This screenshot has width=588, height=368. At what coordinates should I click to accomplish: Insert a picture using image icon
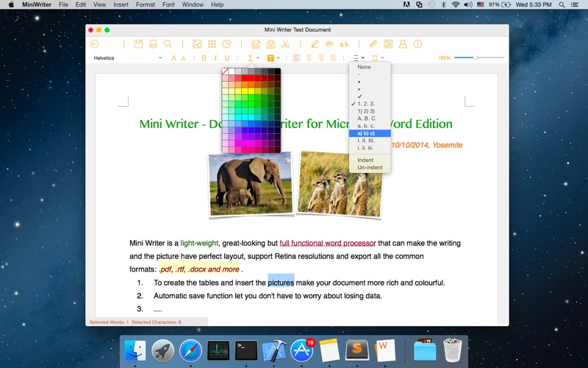197,44
